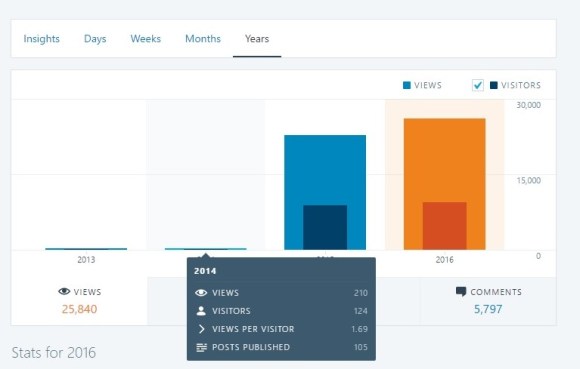Click the 2016 axis label
Viewport: 580px width, 369px height.
pos(444,260)
